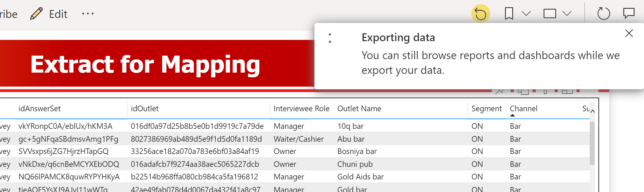The image size is (644, 192).
Task: Open the Bookmarks icon
Action: [x=509, y=14]
